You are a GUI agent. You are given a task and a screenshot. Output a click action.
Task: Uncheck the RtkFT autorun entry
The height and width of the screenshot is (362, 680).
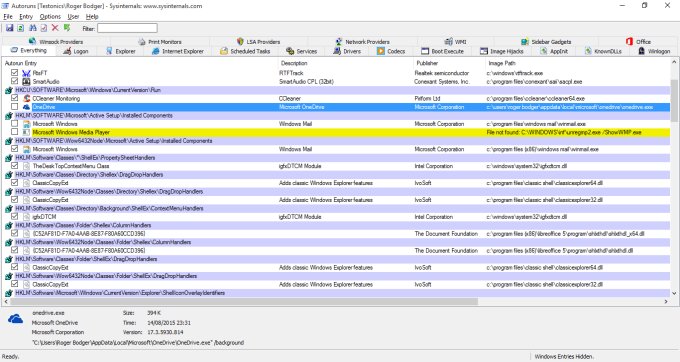point(14,73)
